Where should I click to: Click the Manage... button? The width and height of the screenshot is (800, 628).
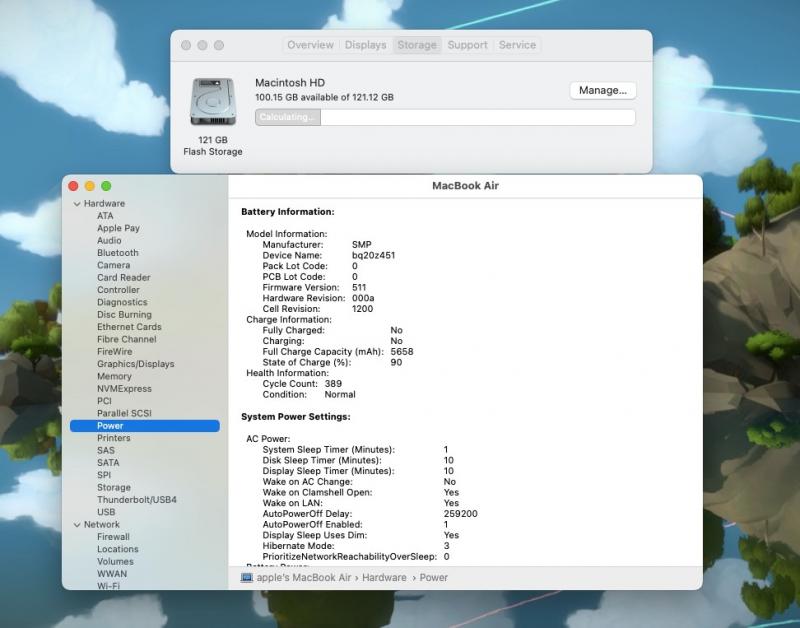[603, 90]
